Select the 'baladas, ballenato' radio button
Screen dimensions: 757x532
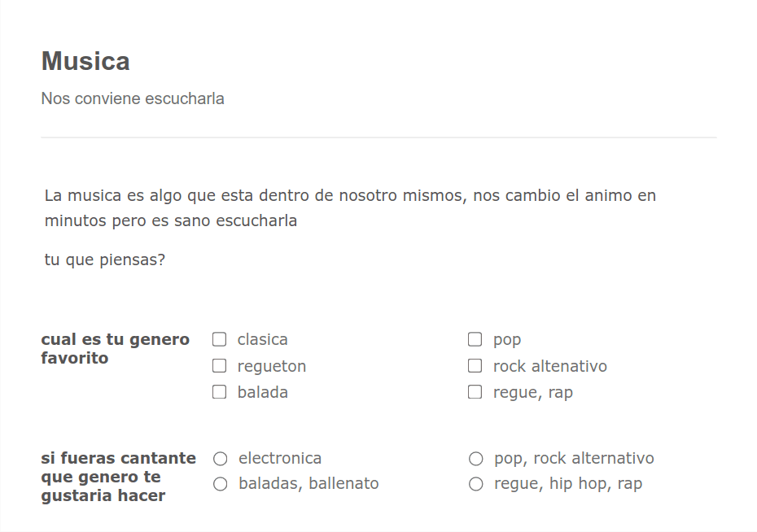pyautogui.click(x=220, y=483)
